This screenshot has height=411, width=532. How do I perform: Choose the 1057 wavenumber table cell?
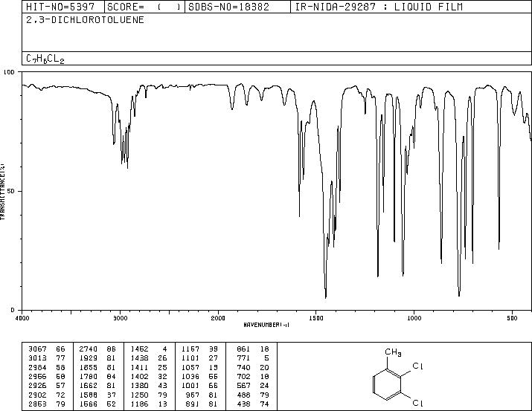point(190,368)
